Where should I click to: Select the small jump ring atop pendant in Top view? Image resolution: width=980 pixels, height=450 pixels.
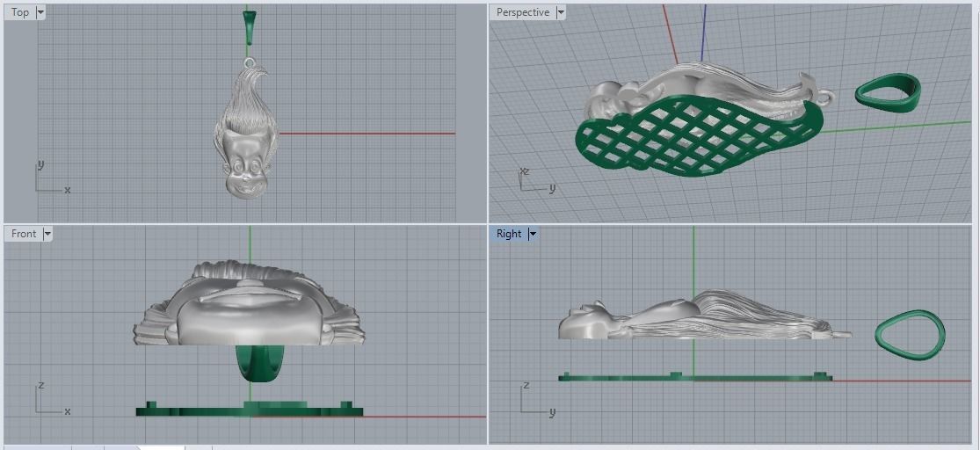tap(250, 62)
